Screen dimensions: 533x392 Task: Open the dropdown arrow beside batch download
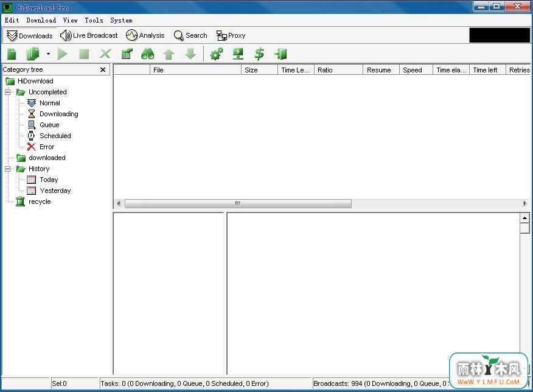[48, 54]
